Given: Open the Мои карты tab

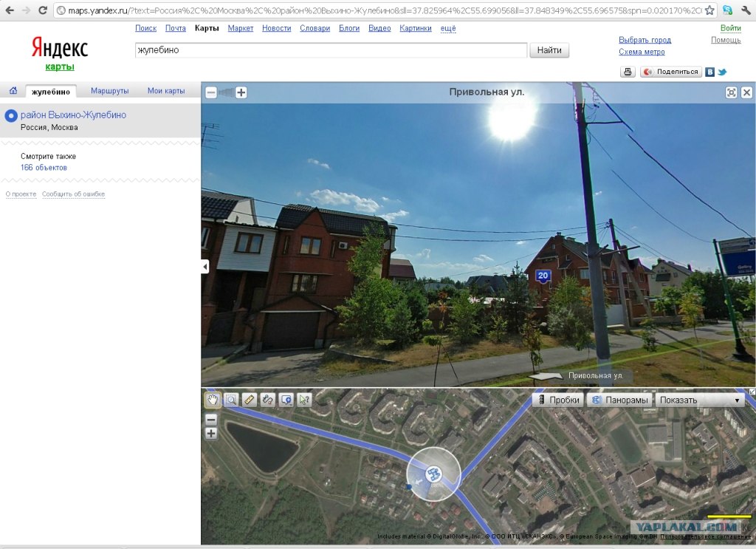Looking at the screenshot, I should click(x=166, y=91).
